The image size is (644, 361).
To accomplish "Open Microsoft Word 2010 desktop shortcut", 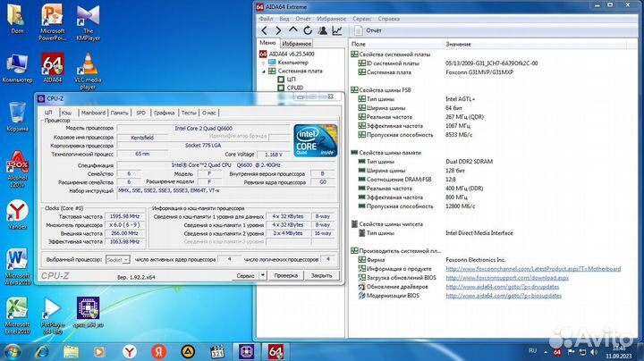I will click(x=17, y=266).
